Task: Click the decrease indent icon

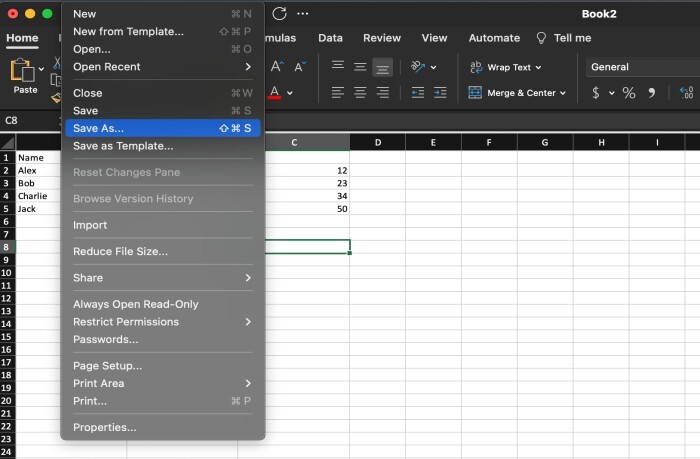Action: (418, 93)
